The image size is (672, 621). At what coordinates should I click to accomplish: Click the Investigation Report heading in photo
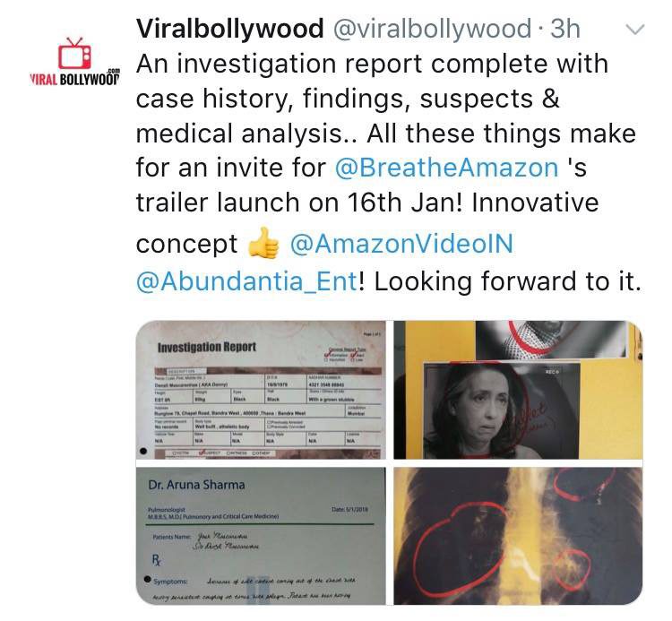click(x=207, y=347)
